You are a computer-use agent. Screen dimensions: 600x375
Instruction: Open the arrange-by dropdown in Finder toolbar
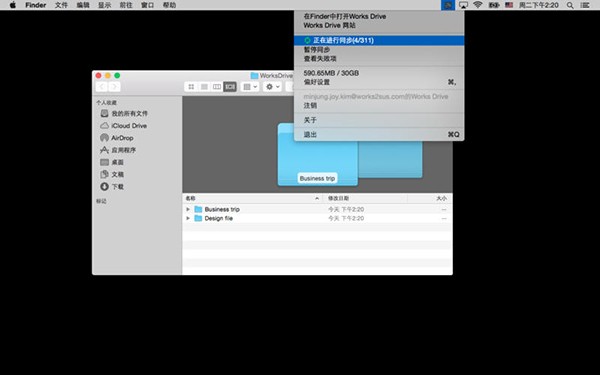(250, 87)
